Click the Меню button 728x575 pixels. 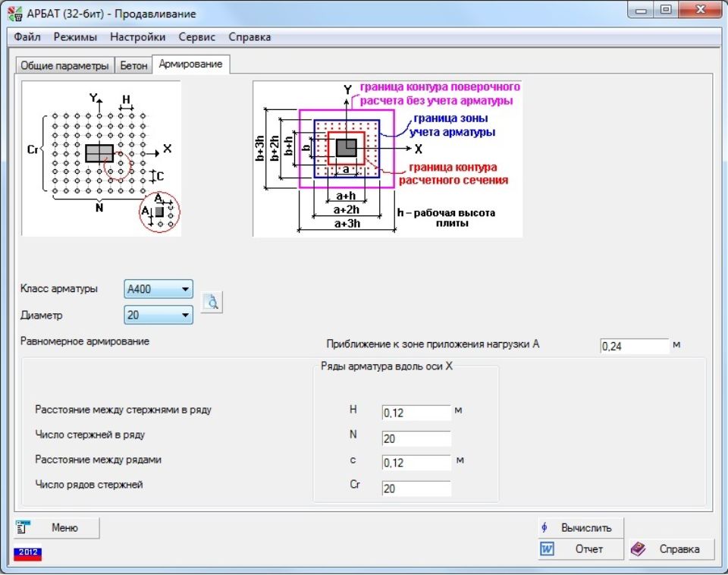56,528
